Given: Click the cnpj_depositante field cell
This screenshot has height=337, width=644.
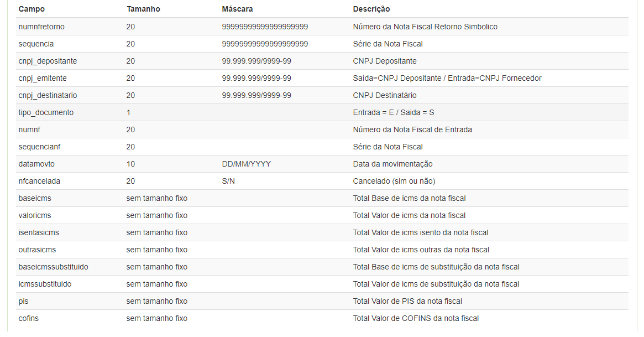Looking at the screenshot, I should coord(48,61).
